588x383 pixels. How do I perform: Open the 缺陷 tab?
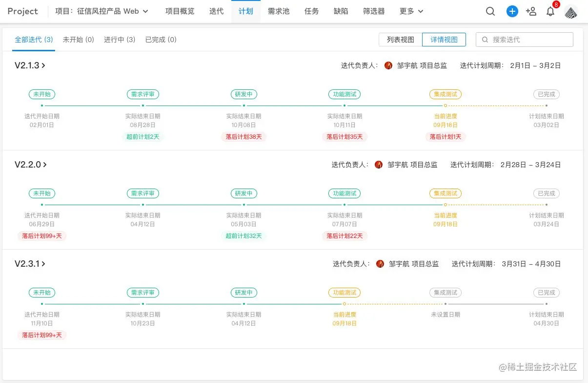pyautogui.click(x=341, y=11)
